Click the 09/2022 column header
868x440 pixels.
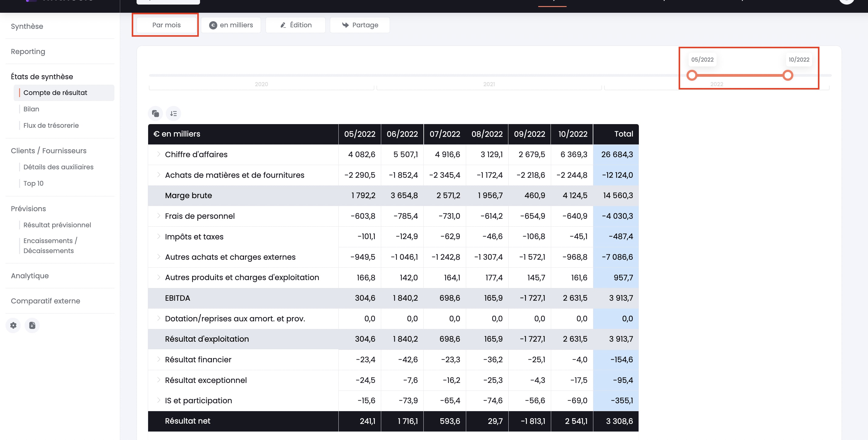(529, 134)
